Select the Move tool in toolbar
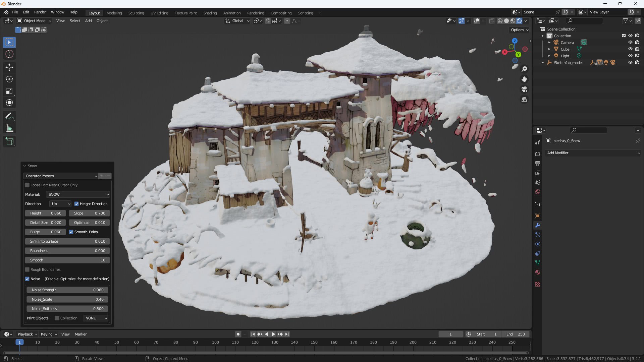 pyautogui.click(x=9, y=67)
